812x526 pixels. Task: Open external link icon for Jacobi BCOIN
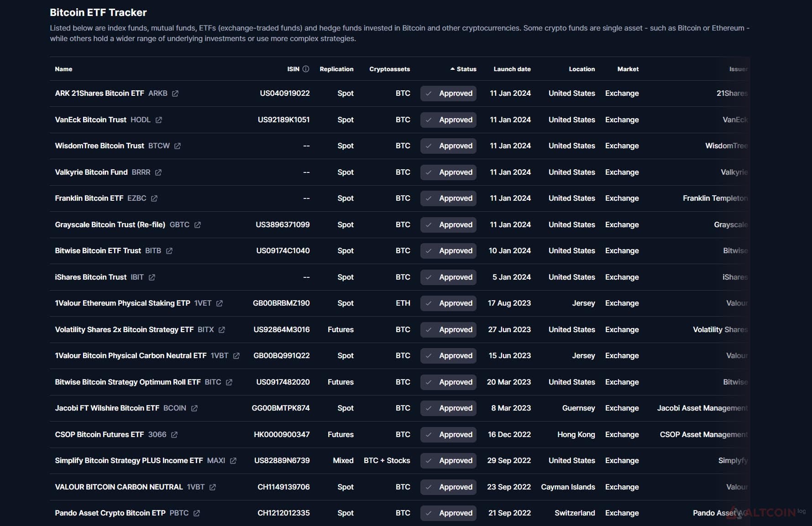(x=194, y=408)
